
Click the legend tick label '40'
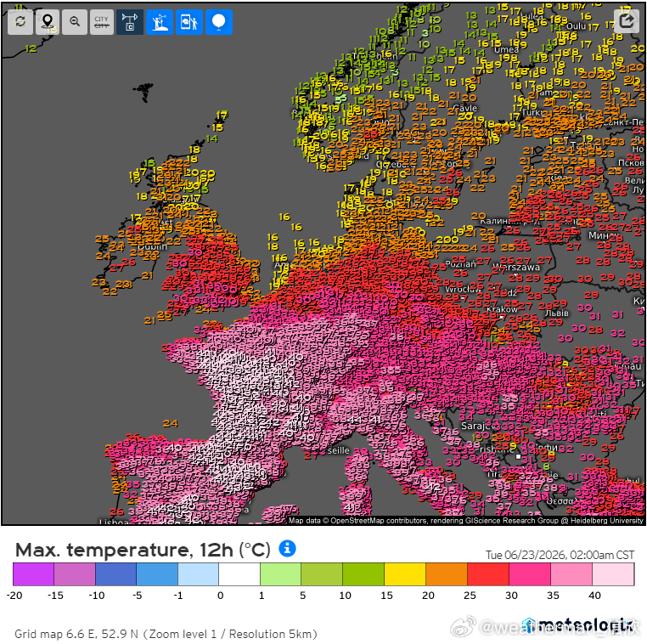pyautogui.click(x=594, y=596)
